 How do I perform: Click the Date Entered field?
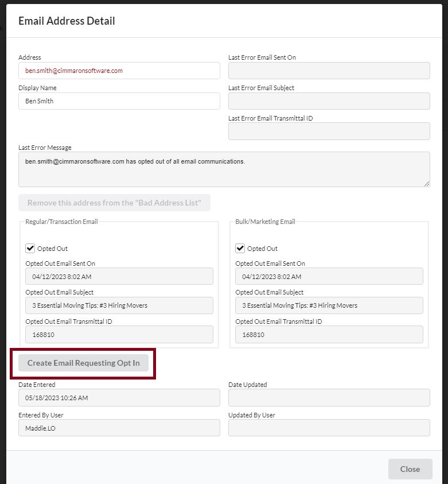pos(119,397)
